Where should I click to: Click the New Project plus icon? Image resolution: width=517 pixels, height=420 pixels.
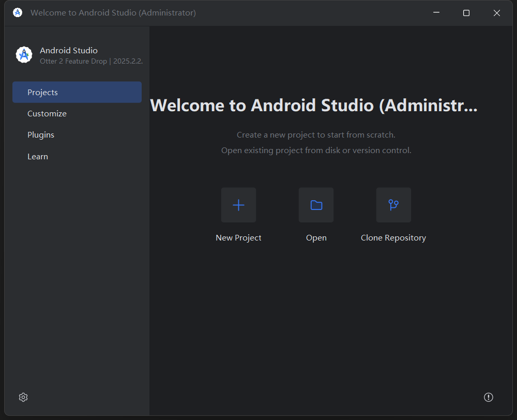(x=238, y=205)
